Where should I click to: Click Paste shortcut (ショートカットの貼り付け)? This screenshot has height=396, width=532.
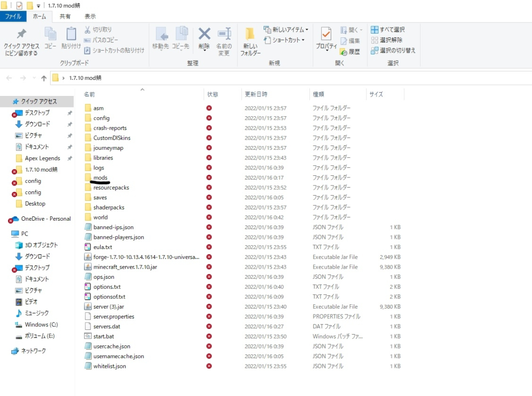114,50
